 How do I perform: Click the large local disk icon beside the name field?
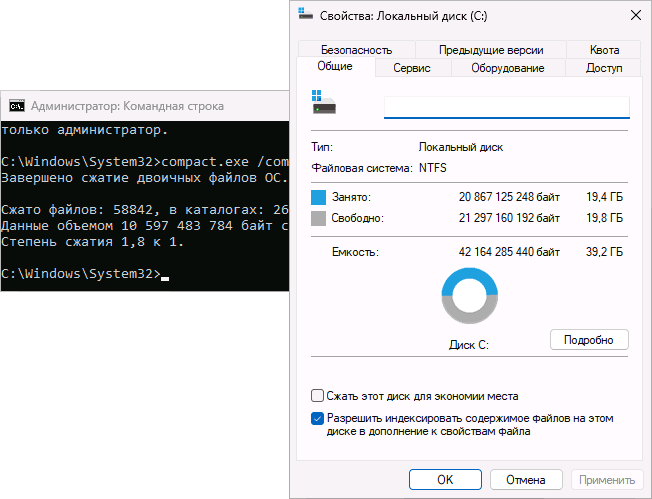coord(324,102)
